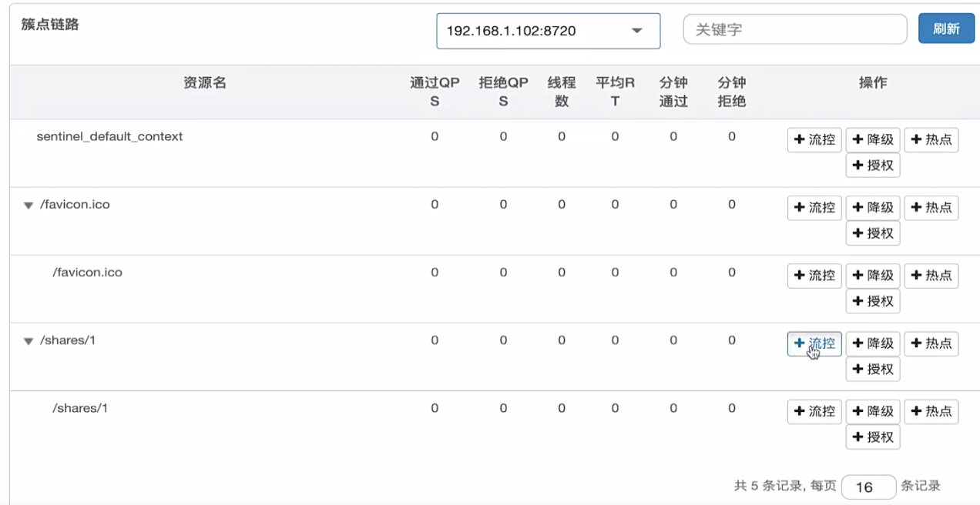This screenshot has width=980, height=505.
Task: Add 热点 rule for child /shares/1
Action: pyautogui.click(x=931, y=411)
